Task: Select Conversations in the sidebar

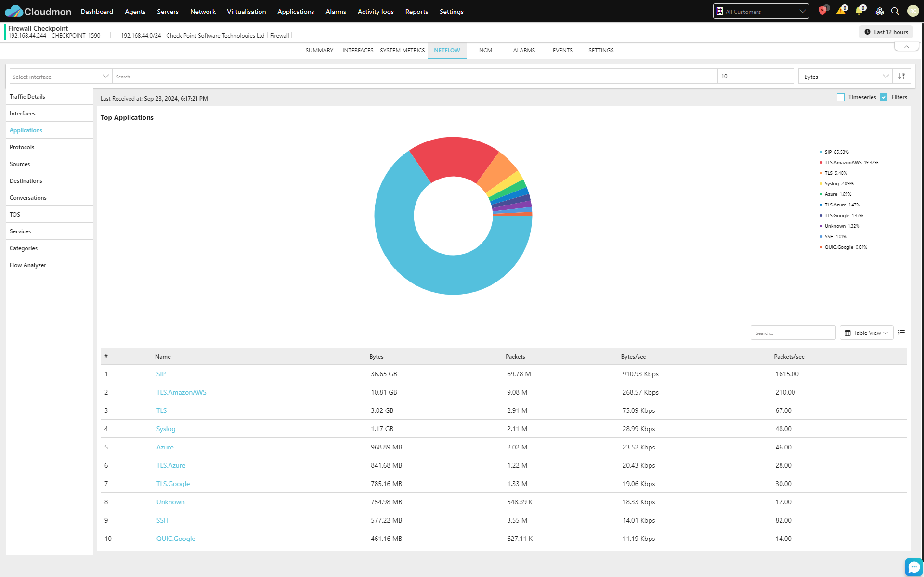Action: click(x=49, y=197)
